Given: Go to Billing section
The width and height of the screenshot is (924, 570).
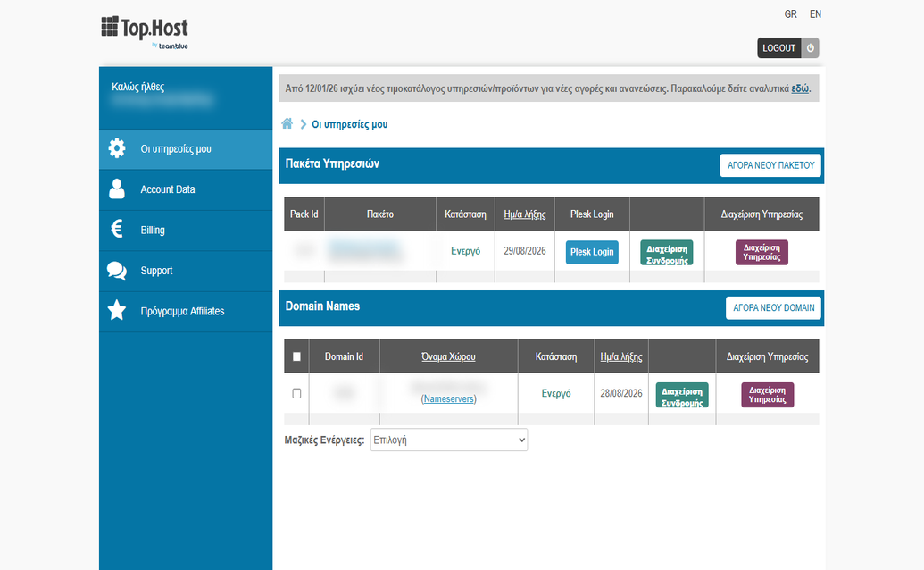Looking at the screenshot, I should coord(186,231).
